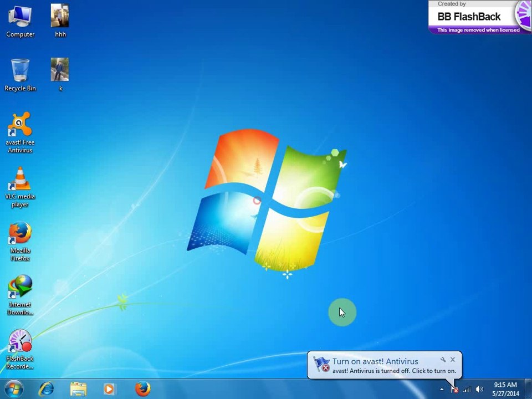Select the VLC media player shortcut
This screenshot has height=399, width=532.
[20, 187]
